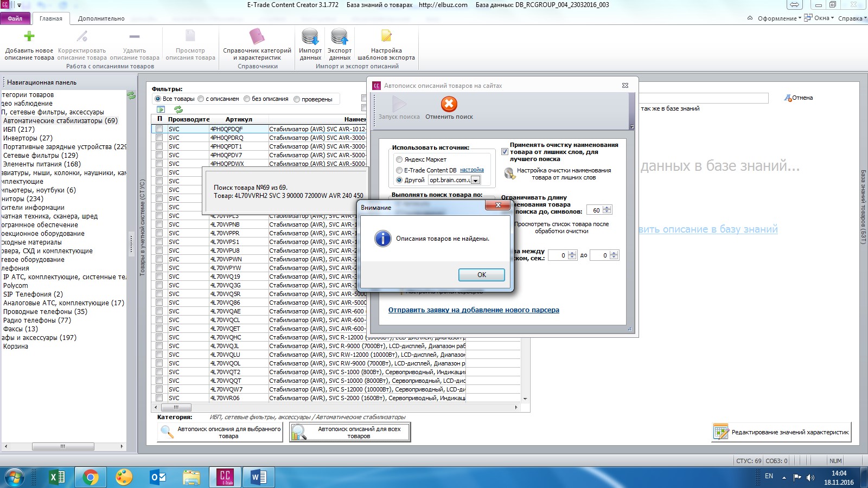The width and height of the screenshot is (868, 488).
Task: Click Автопоиск описания для выбранного товара button
Action: click(x=220, y=432)
